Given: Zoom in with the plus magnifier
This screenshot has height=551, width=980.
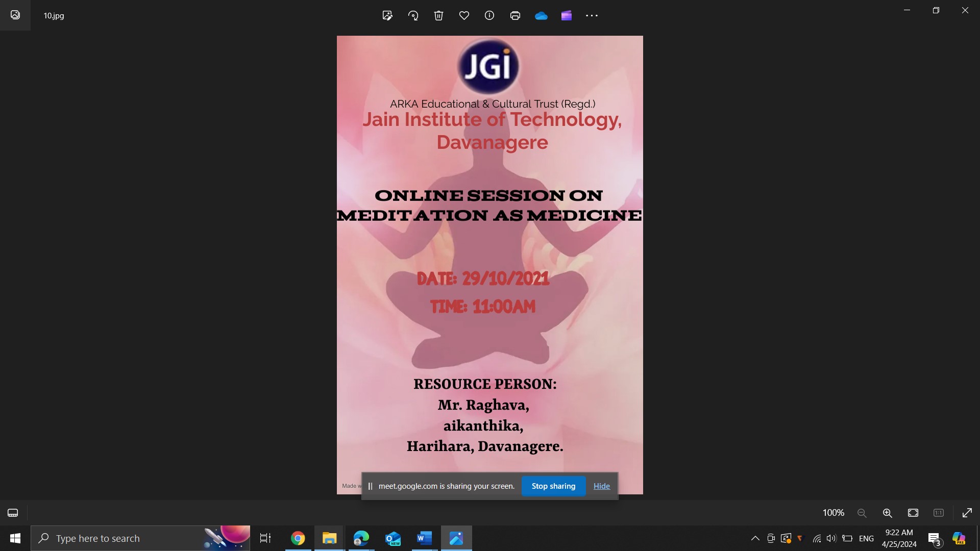Looking at the screenshot, I should coord(888,513).
